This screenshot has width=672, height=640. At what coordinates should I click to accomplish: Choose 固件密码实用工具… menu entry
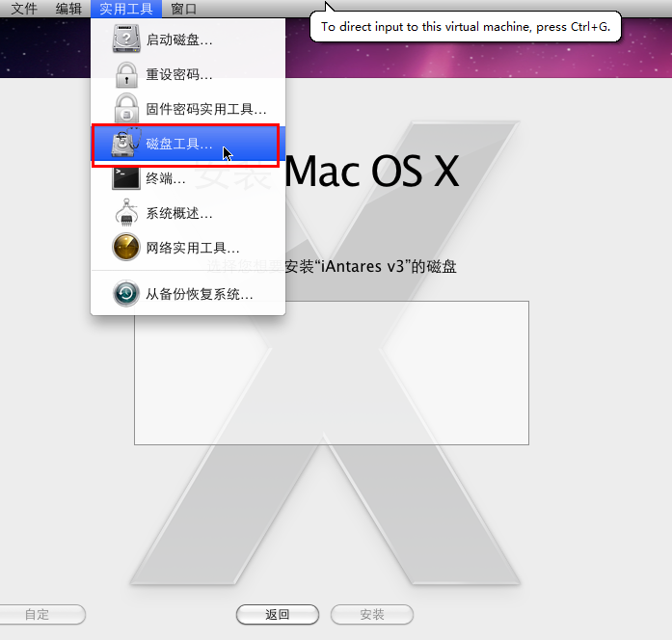point(188,109)
